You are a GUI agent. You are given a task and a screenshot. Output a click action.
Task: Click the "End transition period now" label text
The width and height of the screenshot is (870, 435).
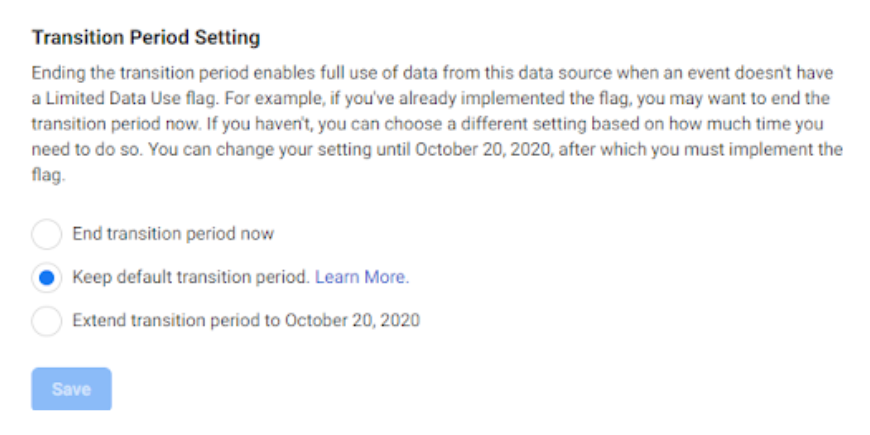pyautogui.click(x=173, y=234)
